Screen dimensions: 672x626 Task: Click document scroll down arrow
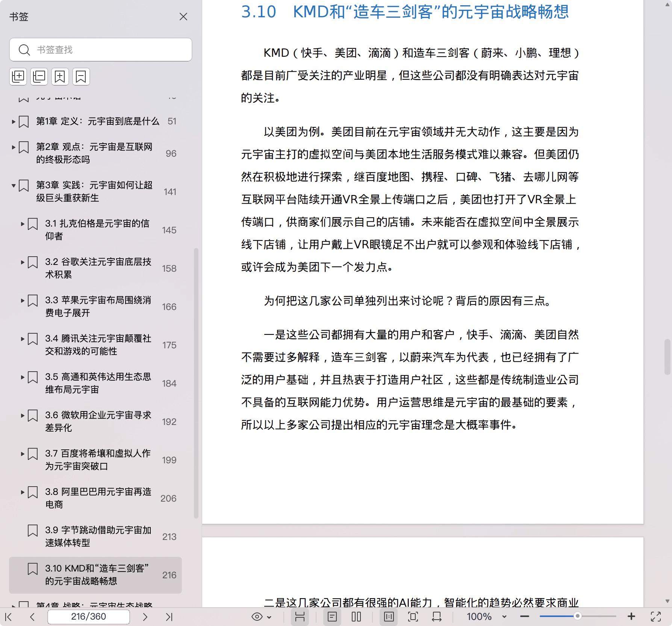click(667, 601)
